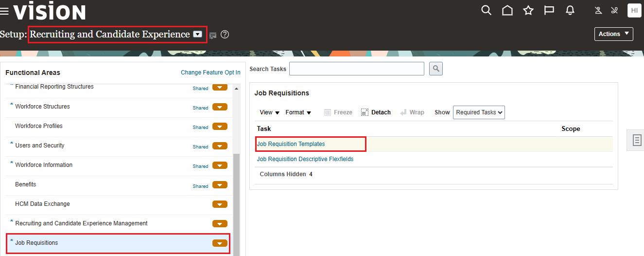Viewport: 644px width, 256px height.
Task: Click the Detach toolbar button
Action: (376, 112)
